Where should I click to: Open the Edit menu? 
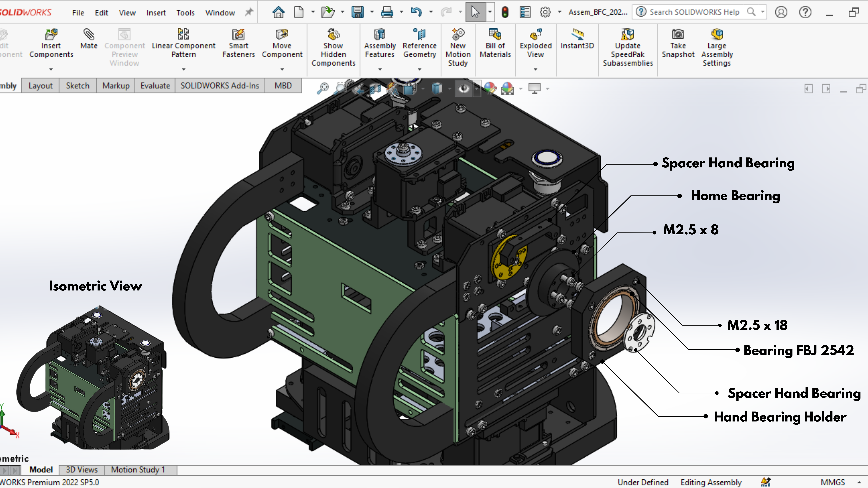(101, 13)
